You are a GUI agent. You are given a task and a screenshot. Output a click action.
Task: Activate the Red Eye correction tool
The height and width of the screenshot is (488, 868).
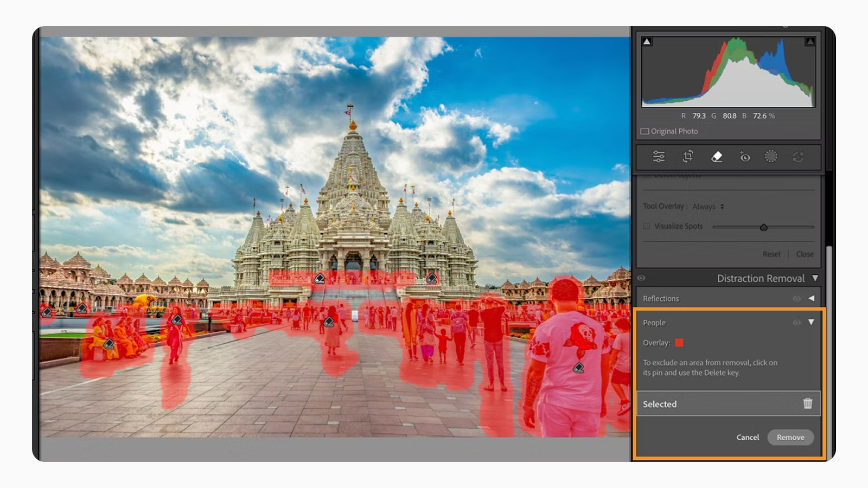point(744,157)
